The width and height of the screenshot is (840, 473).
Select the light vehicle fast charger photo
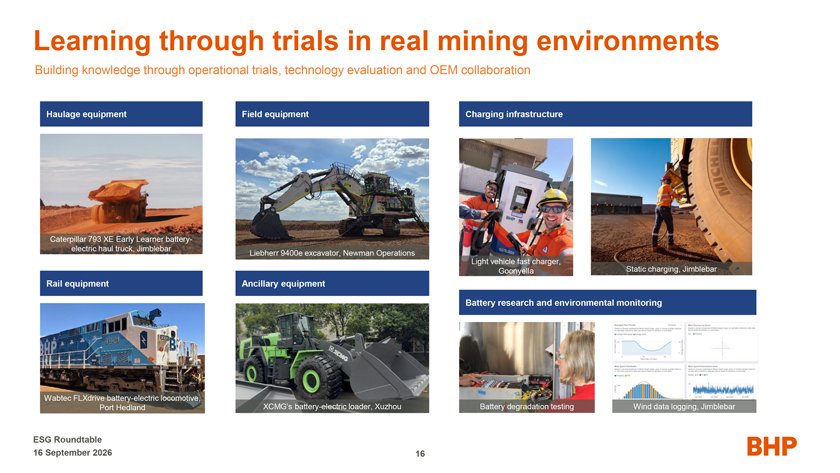pos(516,207)
